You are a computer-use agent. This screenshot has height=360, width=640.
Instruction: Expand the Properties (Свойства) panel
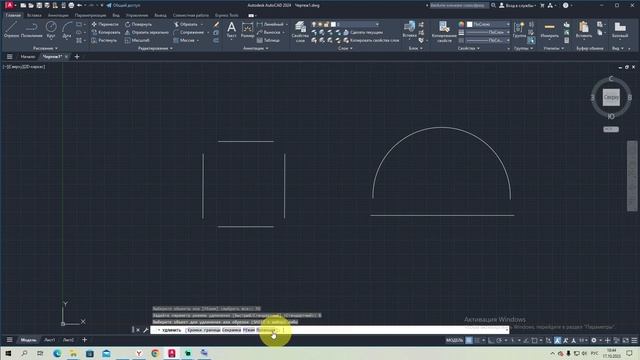[468, 48]
